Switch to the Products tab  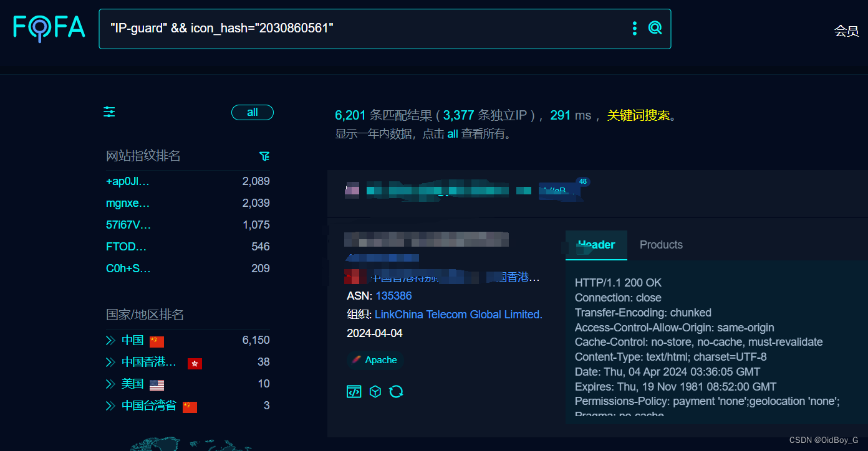(661, 245)
